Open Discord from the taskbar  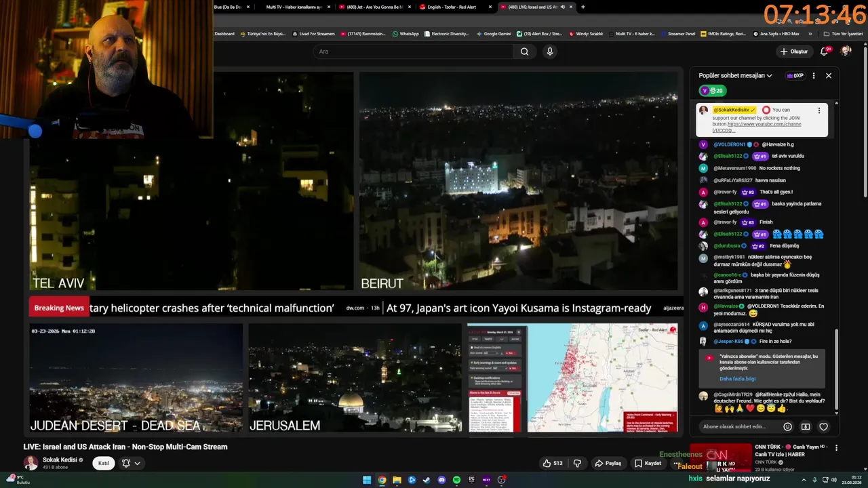(441, 480)
